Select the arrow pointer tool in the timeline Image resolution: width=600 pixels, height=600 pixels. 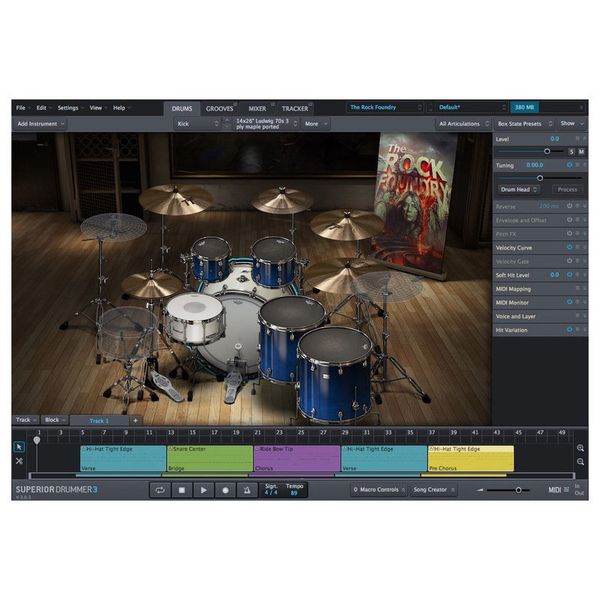pyautogui.click(x=19, y=447)
